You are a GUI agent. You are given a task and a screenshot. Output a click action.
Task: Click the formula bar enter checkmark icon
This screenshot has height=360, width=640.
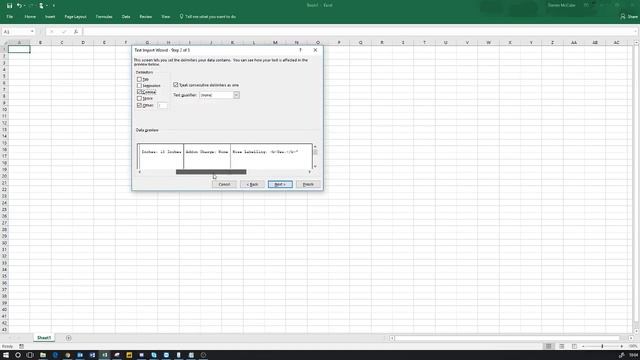click(x=64, y=31)
